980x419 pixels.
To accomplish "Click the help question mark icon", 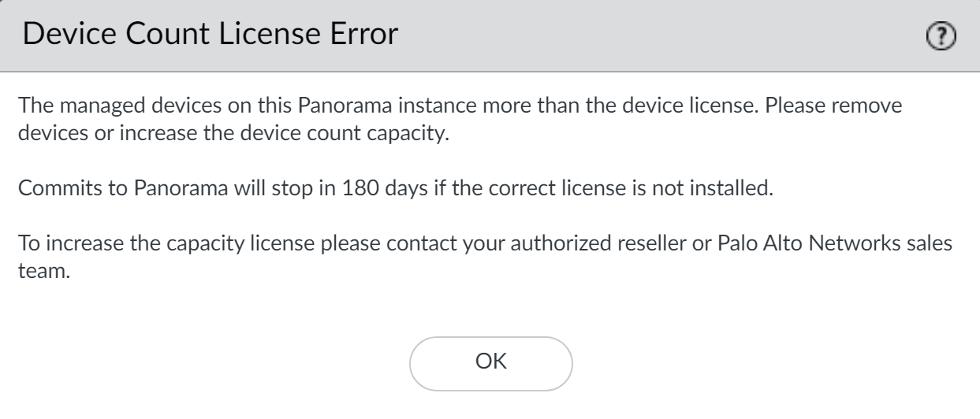I will (x=943, y=35).
